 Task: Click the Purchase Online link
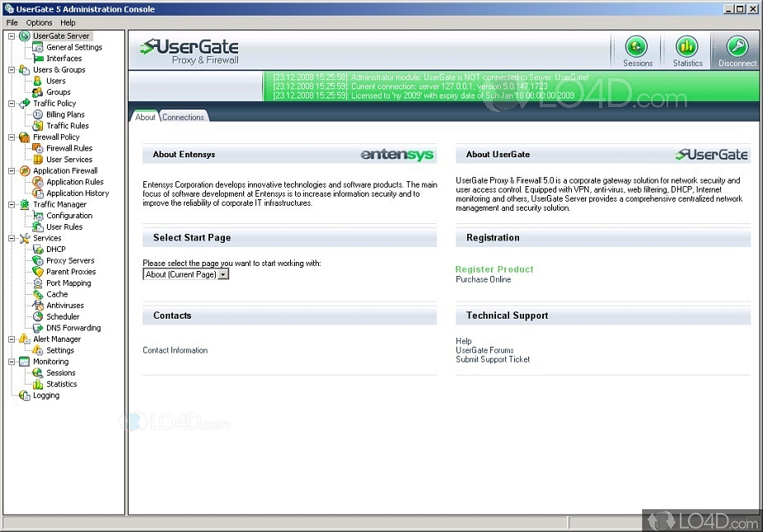483,279
